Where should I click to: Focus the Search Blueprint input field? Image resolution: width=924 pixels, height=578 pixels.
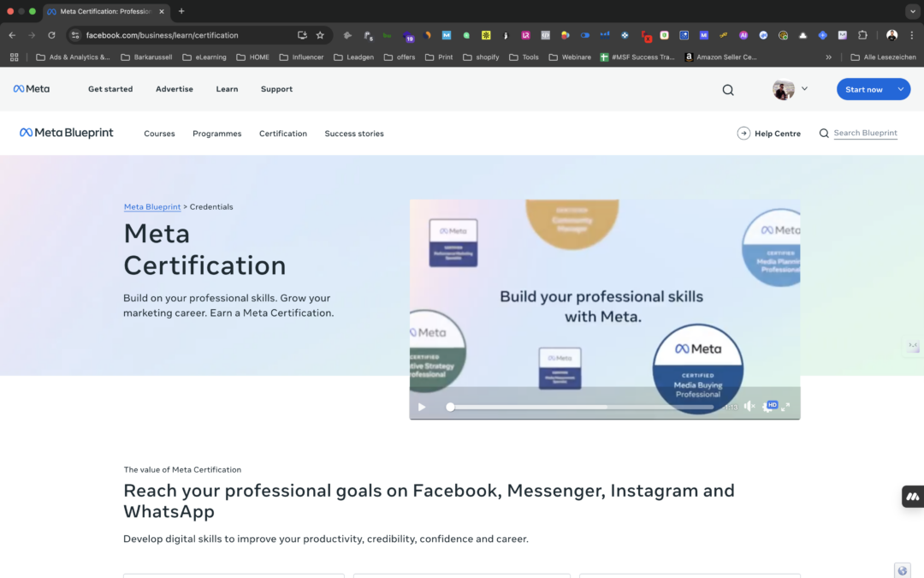pyautogui.click(x=865, y=134)
